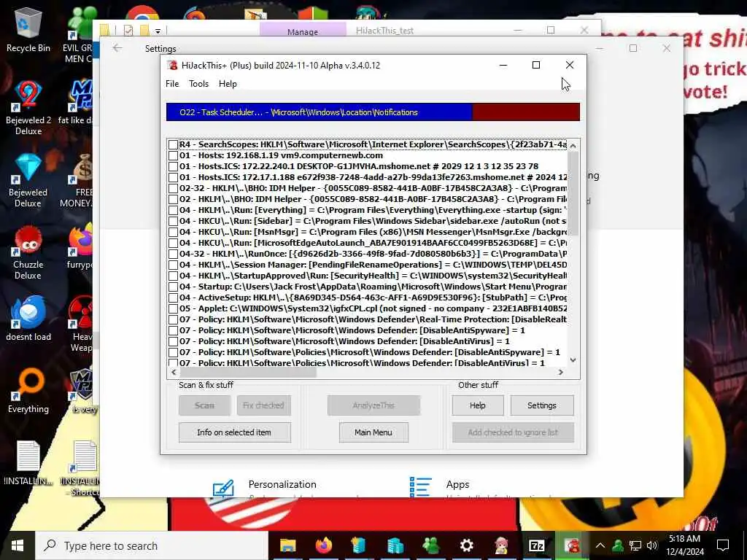747x560 pixels.
Task: Tick the O2-32 BHO: IDM Helper checkbox
Action: coord(173,188)
